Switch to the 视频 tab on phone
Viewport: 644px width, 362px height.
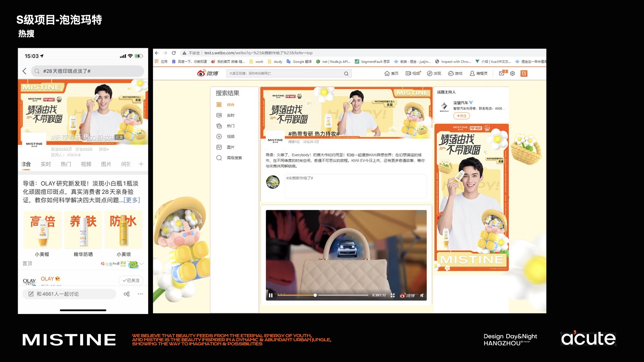[x=86, y=164]
